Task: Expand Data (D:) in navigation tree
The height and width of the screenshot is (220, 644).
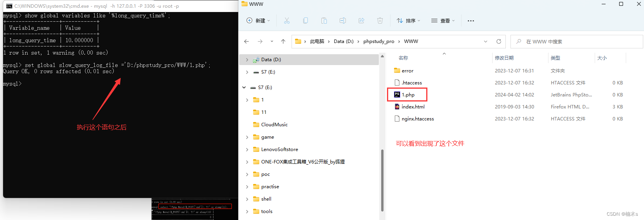Action: point(247,60)
